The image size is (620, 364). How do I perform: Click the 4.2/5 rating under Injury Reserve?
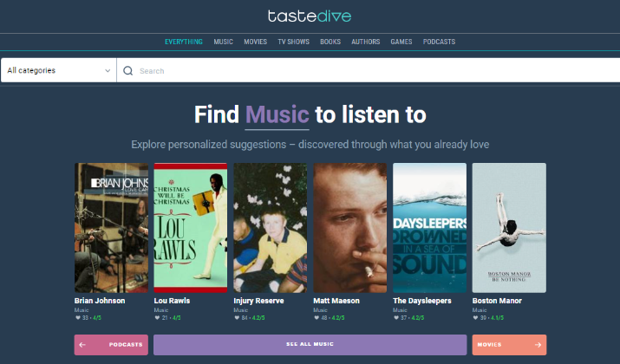pyautogui.click(x=258, y=318)
